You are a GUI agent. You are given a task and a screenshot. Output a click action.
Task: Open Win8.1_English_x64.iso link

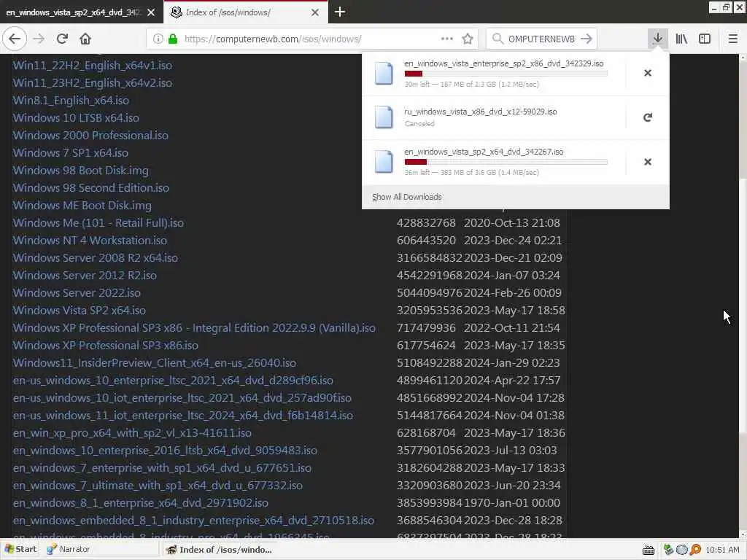pos(71,101)
